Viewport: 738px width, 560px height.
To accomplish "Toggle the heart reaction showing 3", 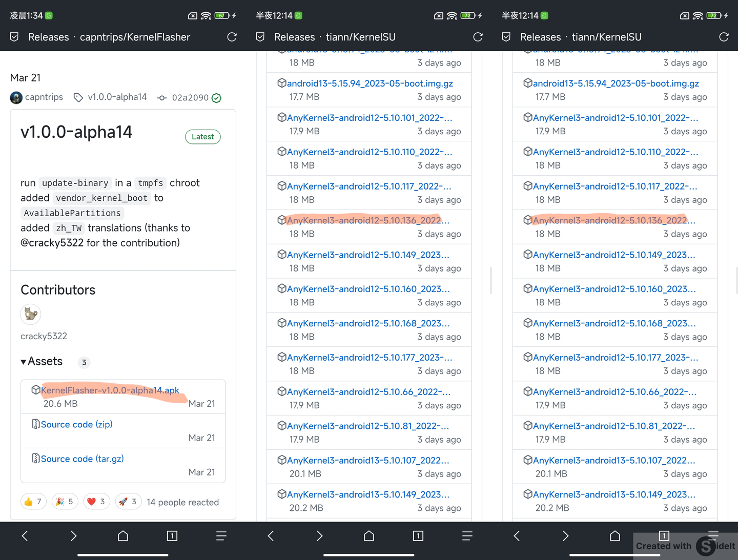I will pos(96,501).
